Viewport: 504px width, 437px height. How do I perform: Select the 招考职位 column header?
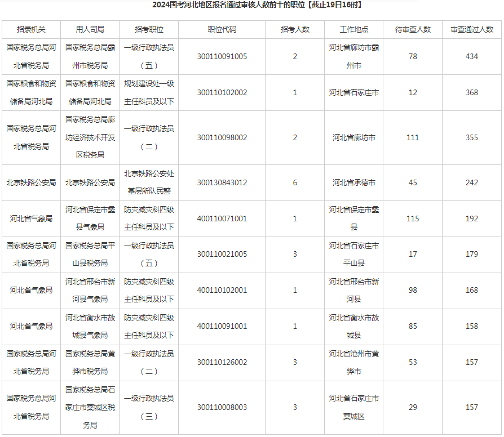(149, 29)
